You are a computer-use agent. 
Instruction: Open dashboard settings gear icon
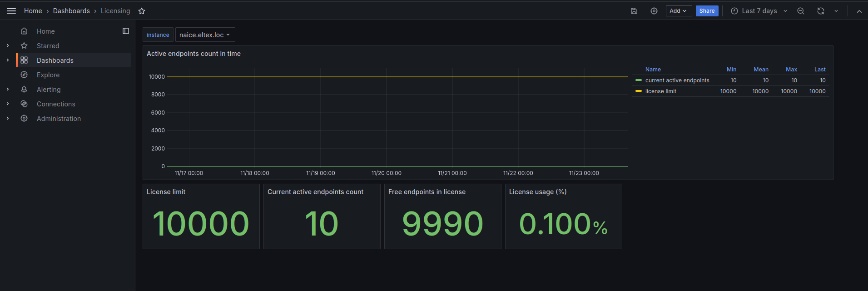pos(654,11)
